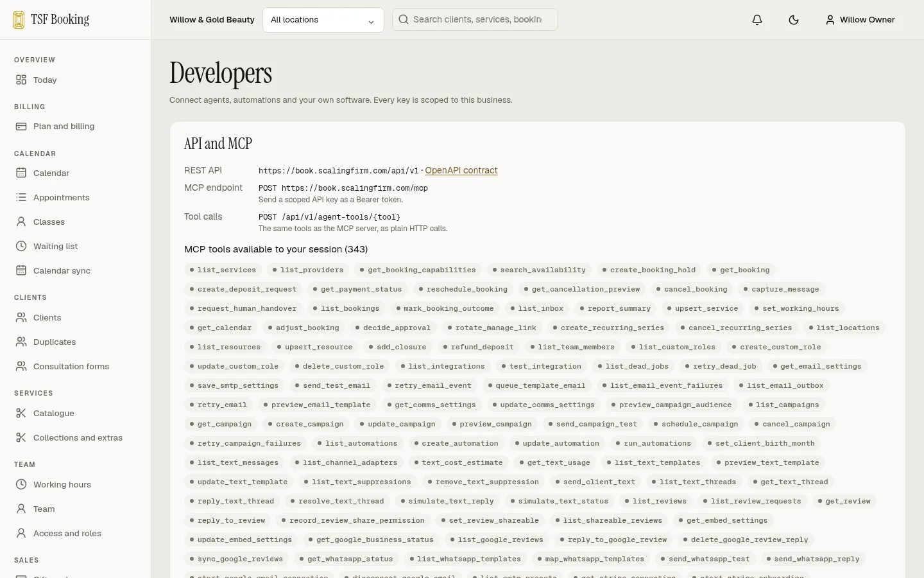Click the Catalogue scissors icon
Image resolution: width=924 pixels, height=578 pixels.
[x=21, y=414]
